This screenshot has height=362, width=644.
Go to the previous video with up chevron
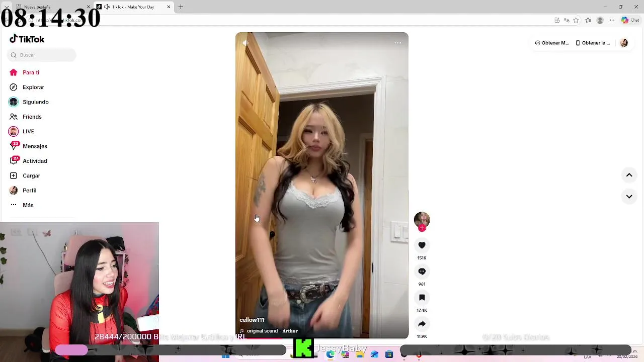point(629,175)
